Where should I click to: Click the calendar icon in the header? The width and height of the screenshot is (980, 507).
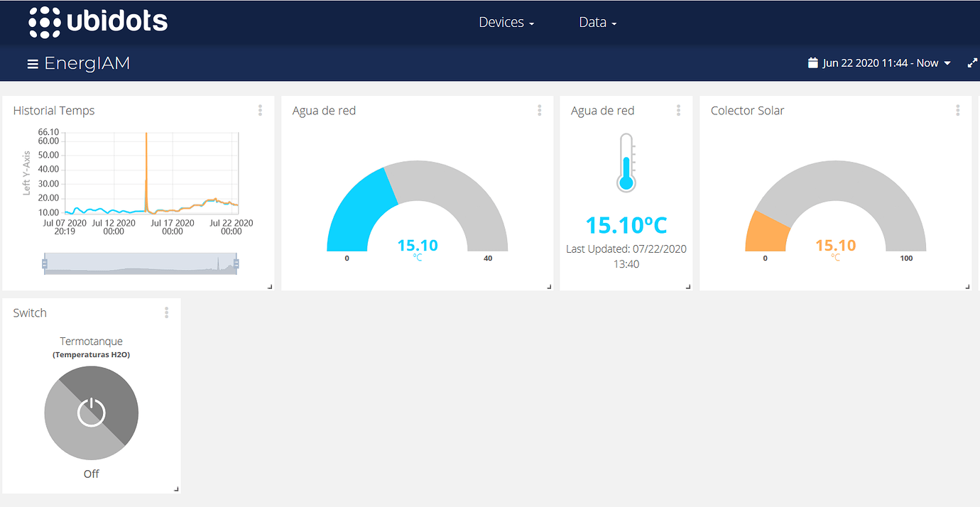point(812,62)
